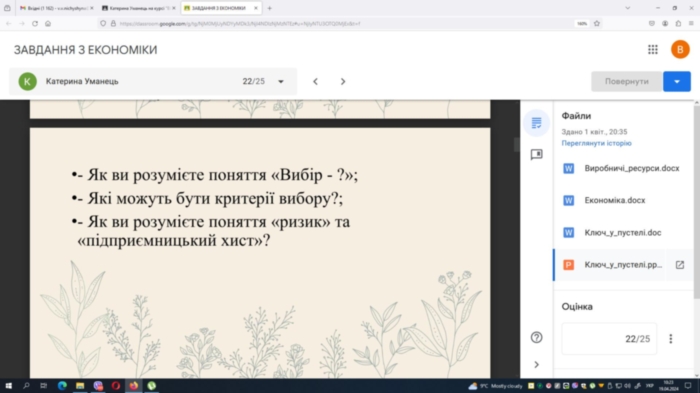Reload the current page
Screen dimensions: 700x393
[x=35, y=23]
